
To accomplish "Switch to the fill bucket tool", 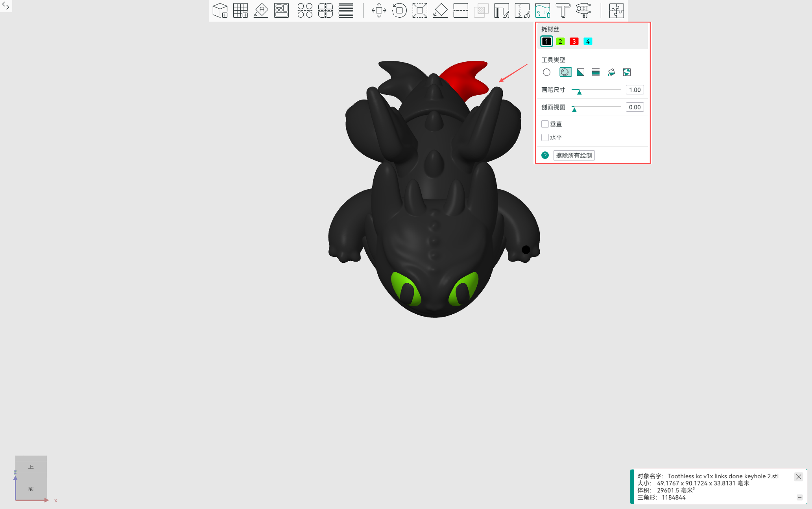I will pyautogui.click(x=611, y=72).
